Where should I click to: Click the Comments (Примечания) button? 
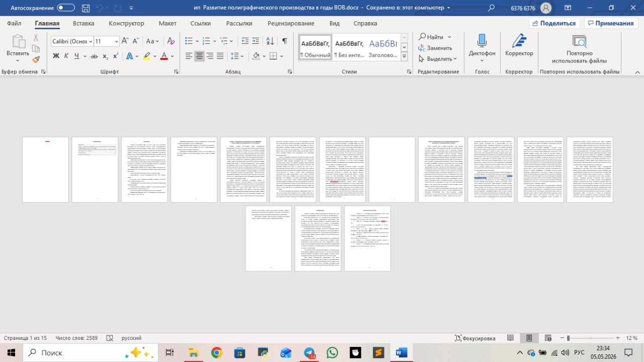pos(610,23)
